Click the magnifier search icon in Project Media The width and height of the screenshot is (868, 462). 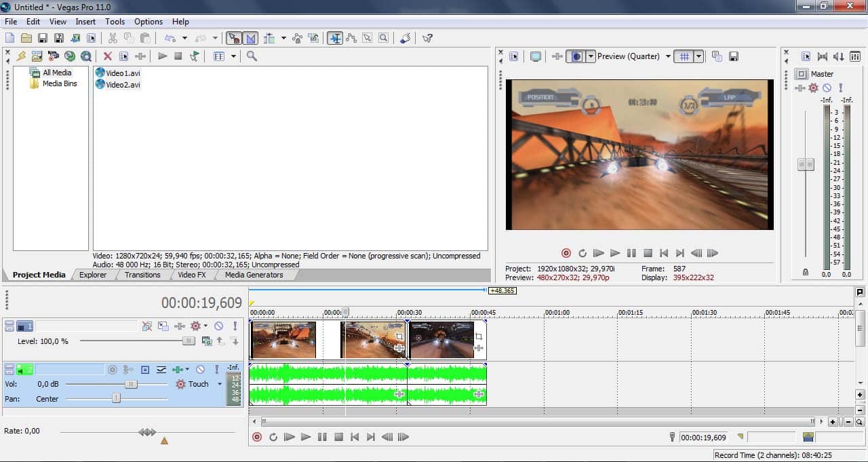pyautogui.click(x=252, y=56)
